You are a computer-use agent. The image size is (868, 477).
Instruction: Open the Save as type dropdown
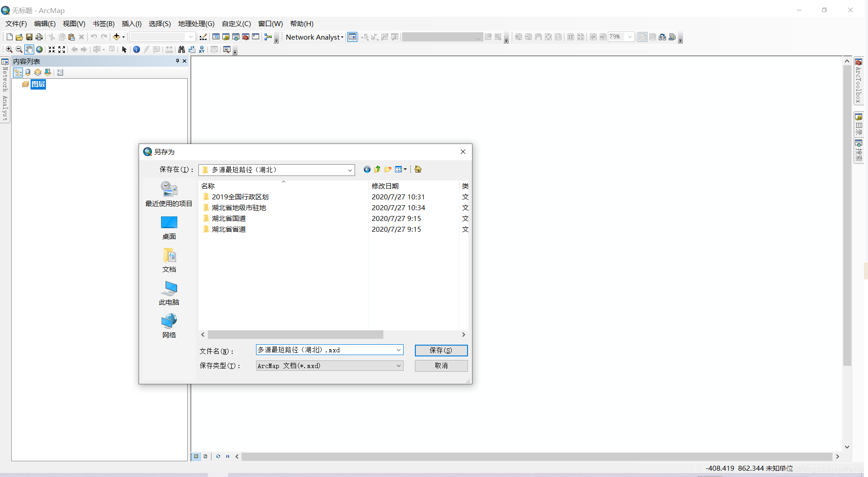coord(398,366)
